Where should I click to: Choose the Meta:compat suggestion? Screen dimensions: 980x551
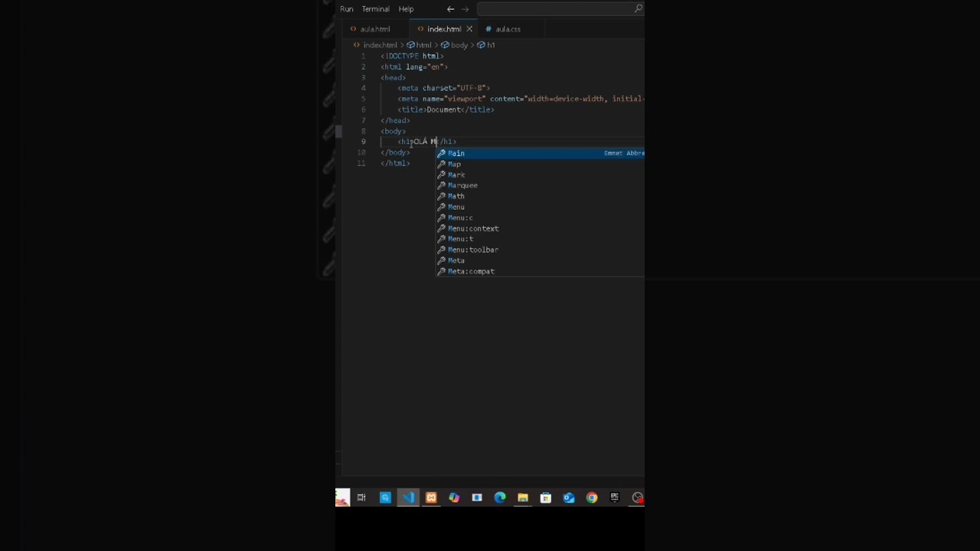(541, 271)
